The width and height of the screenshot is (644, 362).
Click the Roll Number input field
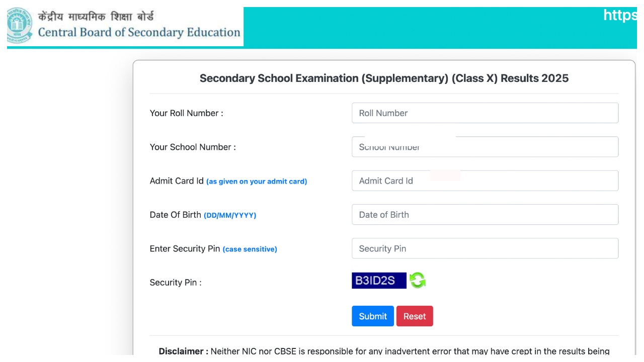[485, 113]
